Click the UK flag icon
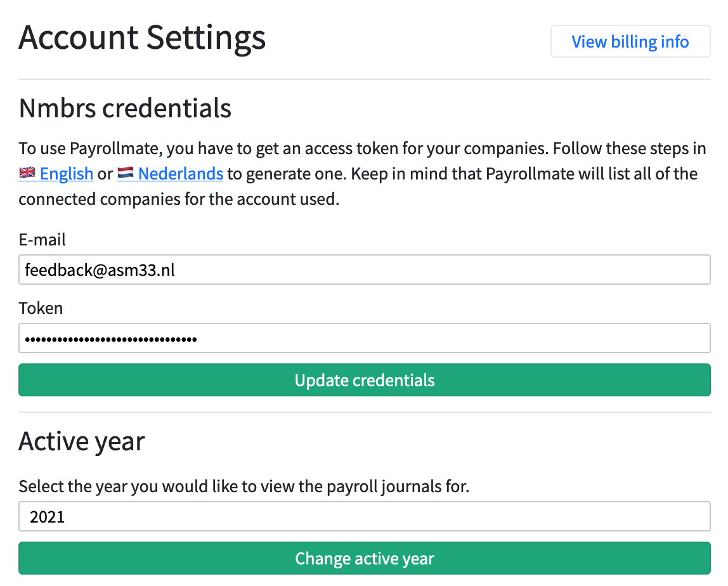Image resolution: width=728 pixels, height=586 pixels. (28, 174)
